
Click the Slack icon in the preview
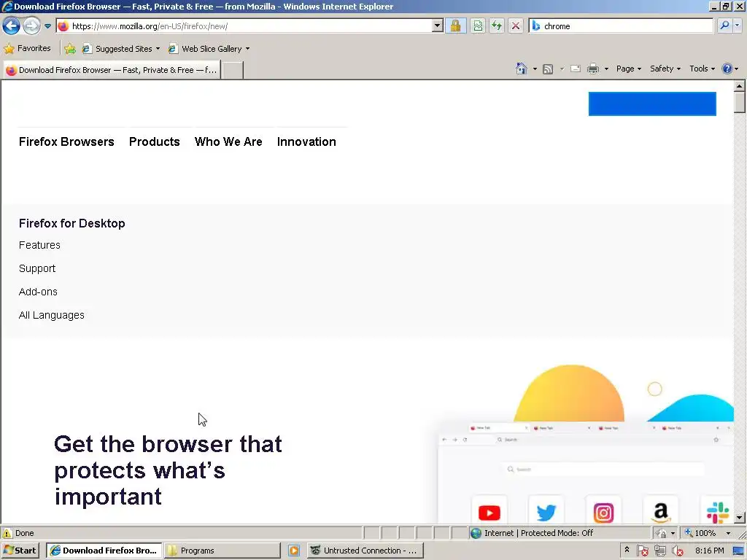coord(718,513)
